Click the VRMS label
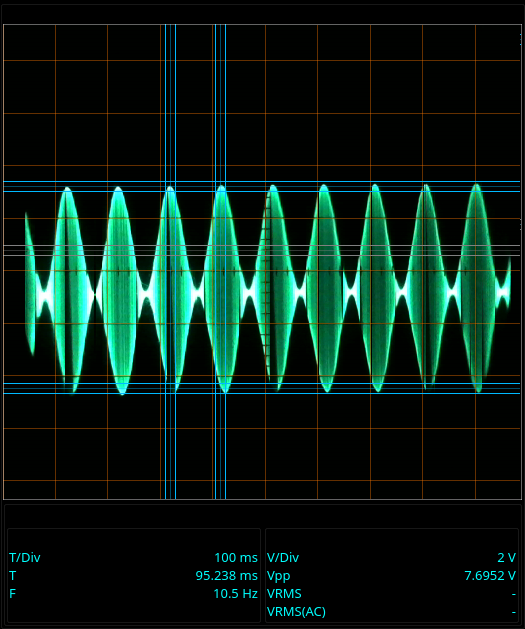Screen dimensions: 525x629 tap(284, 594)
